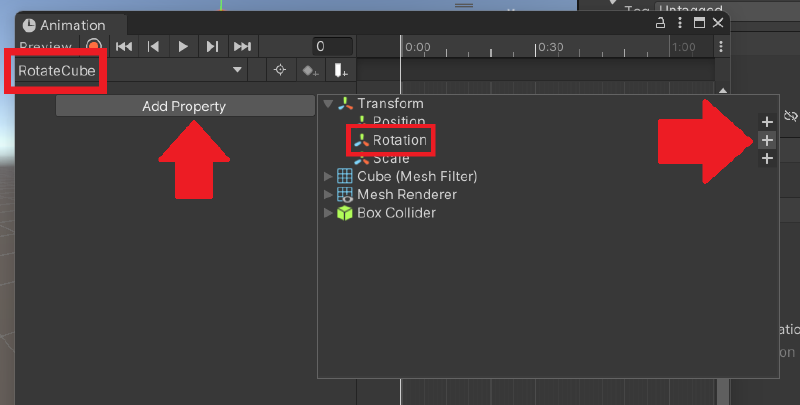Click the Add Event icon
The width and height of the screenshot is (800, 405).
tap(340, 70)
